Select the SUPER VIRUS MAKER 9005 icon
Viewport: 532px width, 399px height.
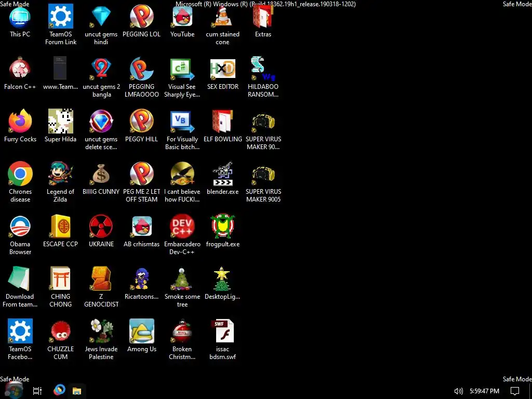(x=263, y=174)
